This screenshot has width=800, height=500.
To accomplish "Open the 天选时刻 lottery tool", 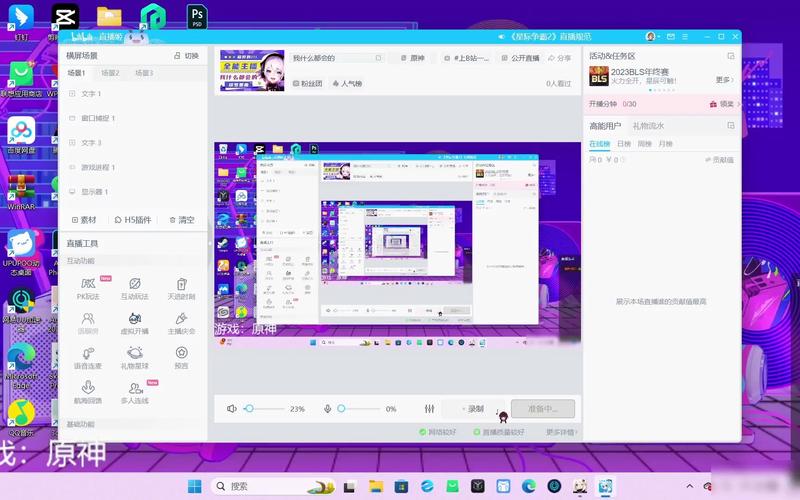I will (x=182, y=289).
